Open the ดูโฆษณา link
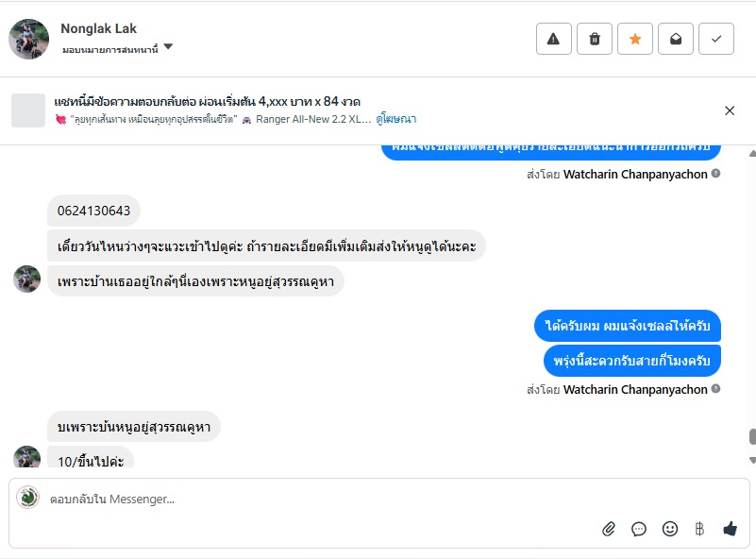Viewport: 756px width, 559px height. [395, 119]
